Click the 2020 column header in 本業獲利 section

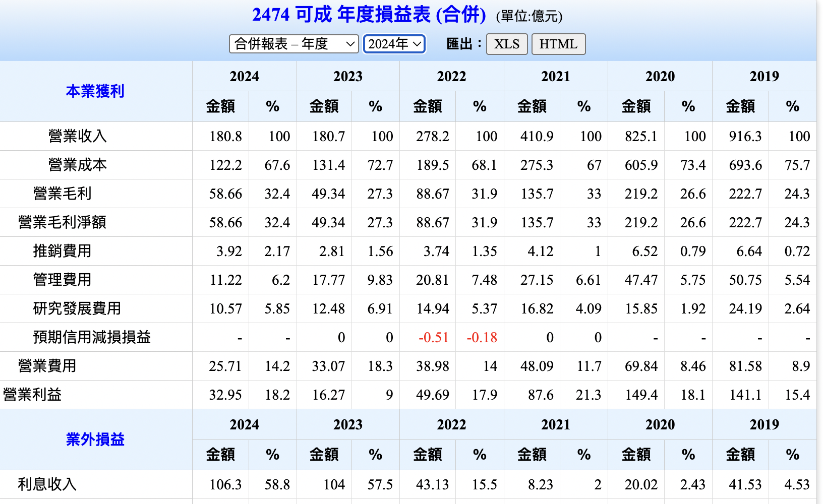tap(660, 76)
